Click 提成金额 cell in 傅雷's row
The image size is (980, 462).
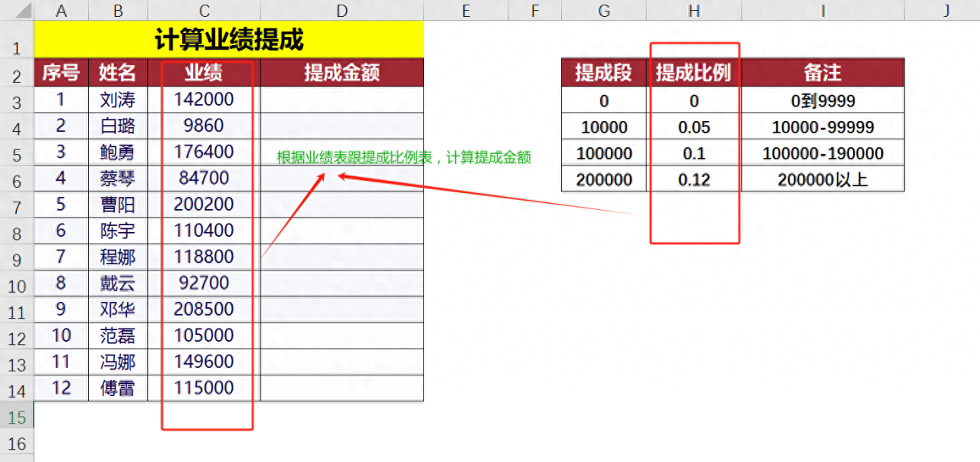point(342,388)
